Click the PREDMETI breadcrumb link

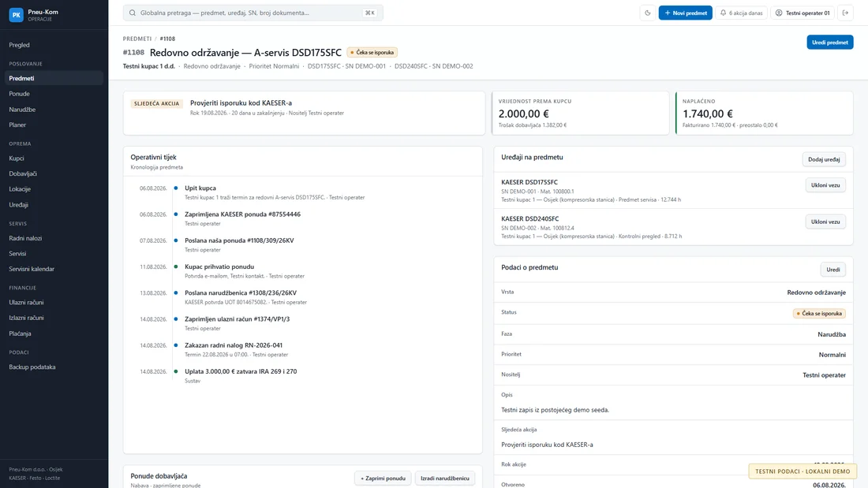[137, 39]
